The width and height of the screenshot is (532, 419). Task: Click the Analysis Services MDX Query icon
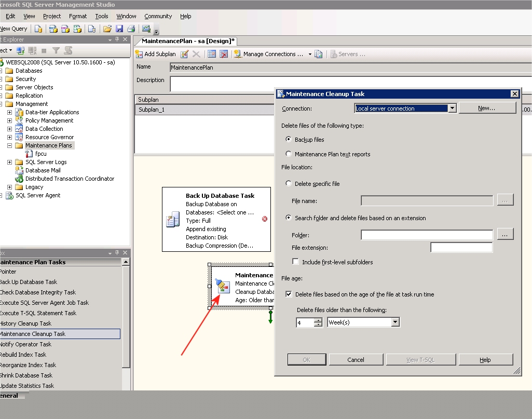tap(53, 29)
